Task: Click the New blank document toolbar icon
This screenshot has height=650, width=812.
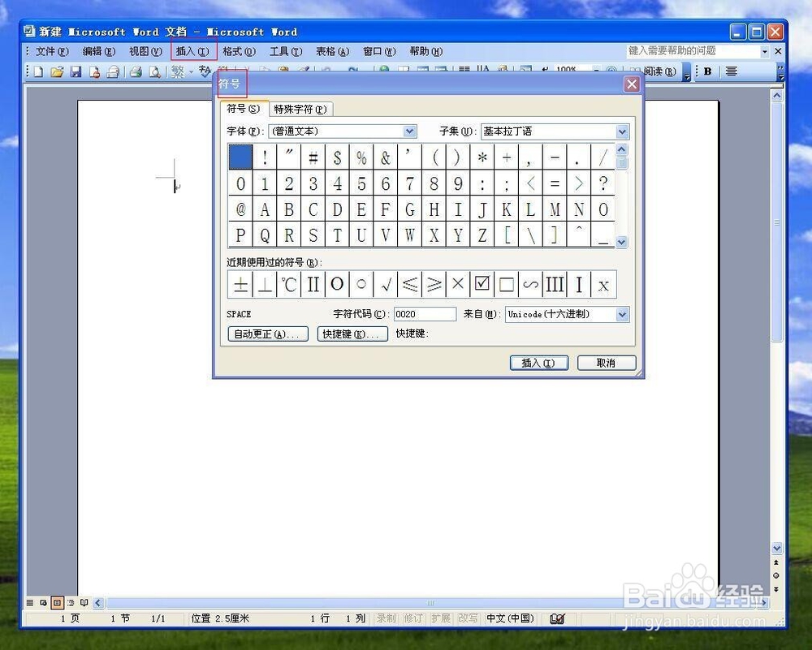Action: [39, 71]
